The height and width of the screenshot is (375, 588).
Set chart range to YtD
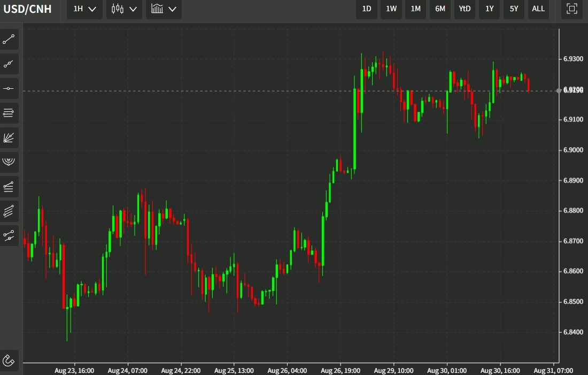pyautogui.click(x=465, y=9)
